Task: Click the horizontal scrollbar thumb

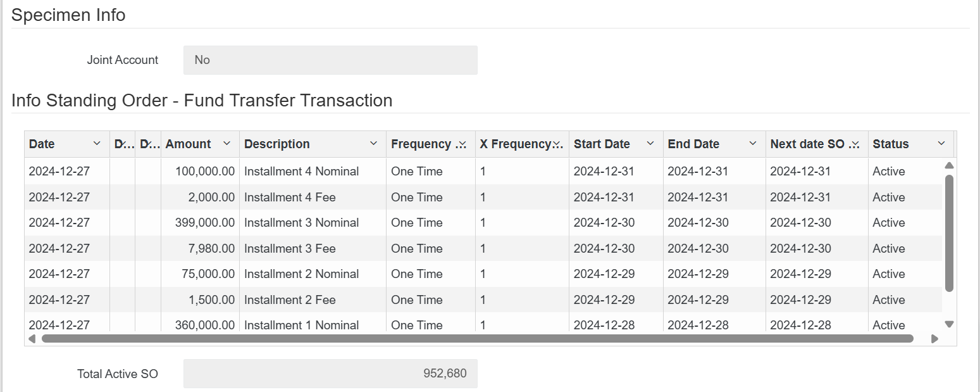Action: (477, 339)
